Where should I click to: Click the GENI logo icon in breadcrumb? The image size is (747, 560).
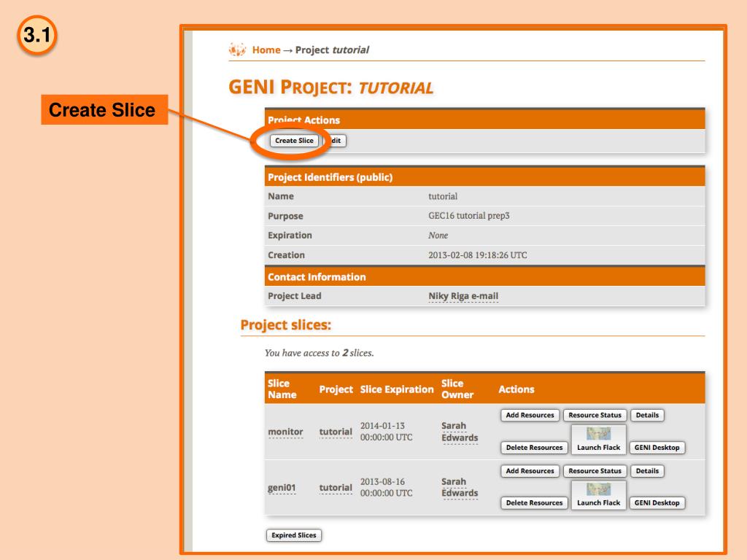[x=237, y=50]
